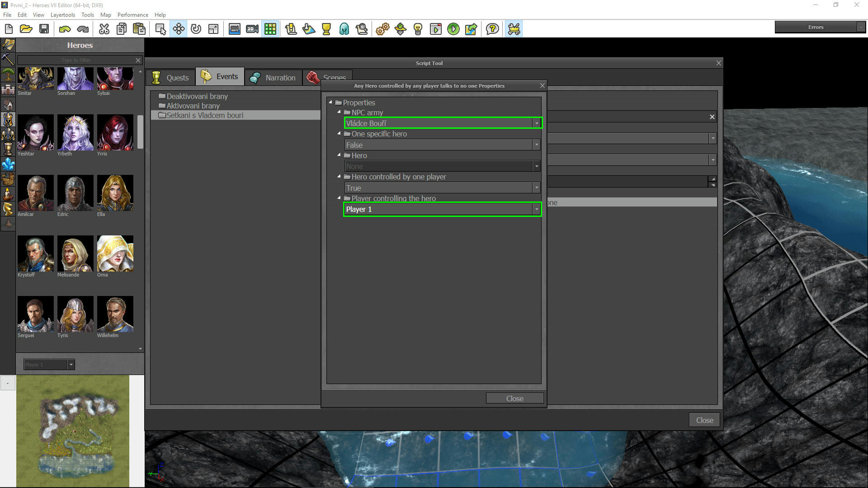Switch to the Events tab
868x488 pixels.
[x=220, y=76]
